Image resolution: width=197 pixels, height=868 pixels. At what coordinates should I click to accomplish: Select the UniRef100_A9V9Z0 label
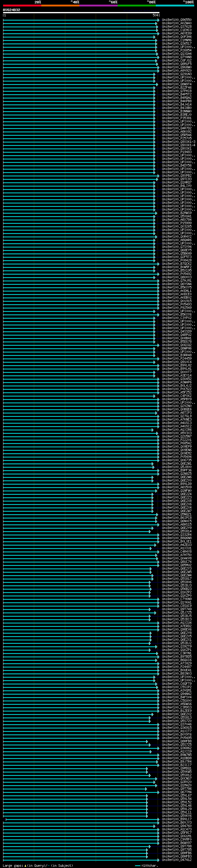click(x=177, y=71)
